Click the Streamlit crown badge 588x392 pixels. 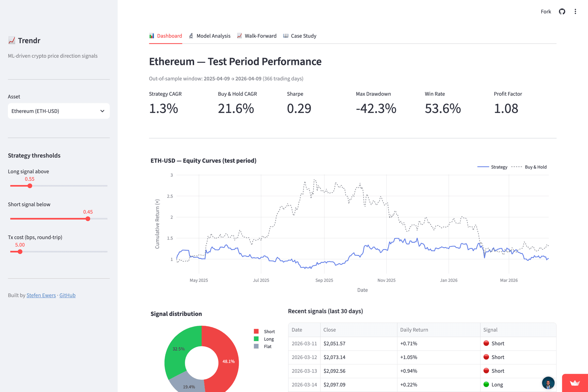pyautogui.click(x=575, y=383)
